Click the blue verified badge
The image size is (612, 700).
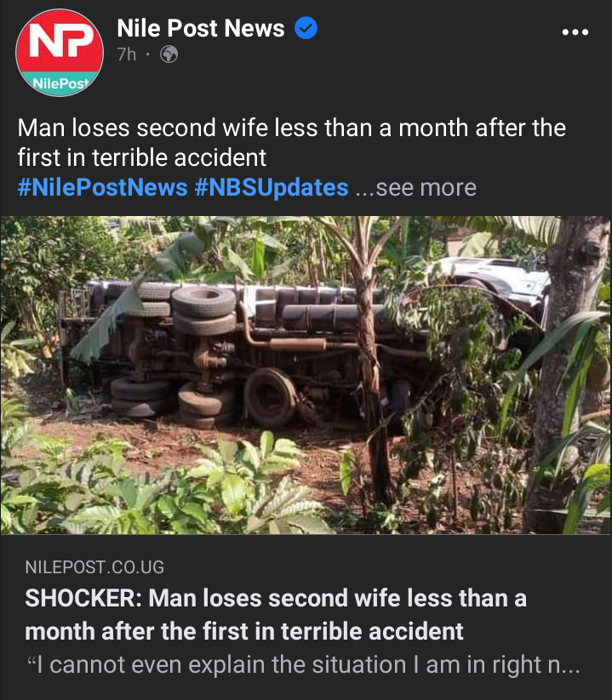306,28
